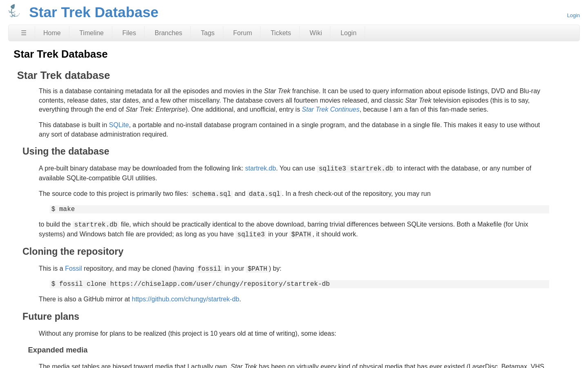Visit the GitHub mirror URL link

[x=185, y=299]
